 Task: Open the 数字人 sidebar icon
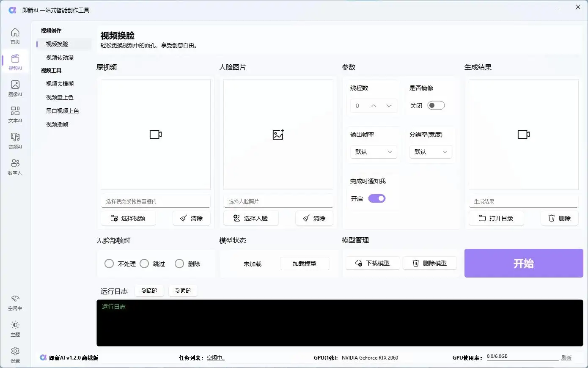pyautogui.click(x=15, y=167)
